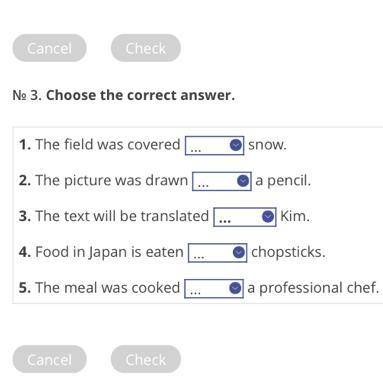Click the words 'a professional chef.'
This screenshot has width=383, height=384.
coord(313,288)
